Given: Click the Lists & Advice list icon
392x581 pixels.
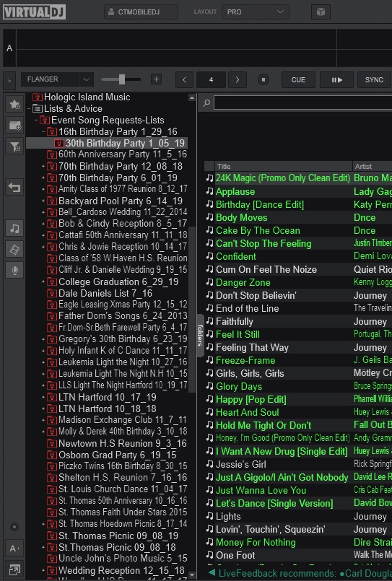Looking at the screenshot, I should click(x=38, y=108).
